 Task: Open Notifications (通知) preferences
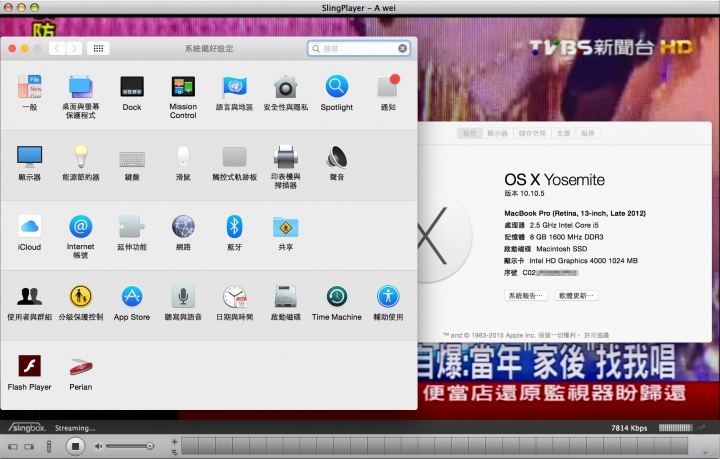(388, 92)
